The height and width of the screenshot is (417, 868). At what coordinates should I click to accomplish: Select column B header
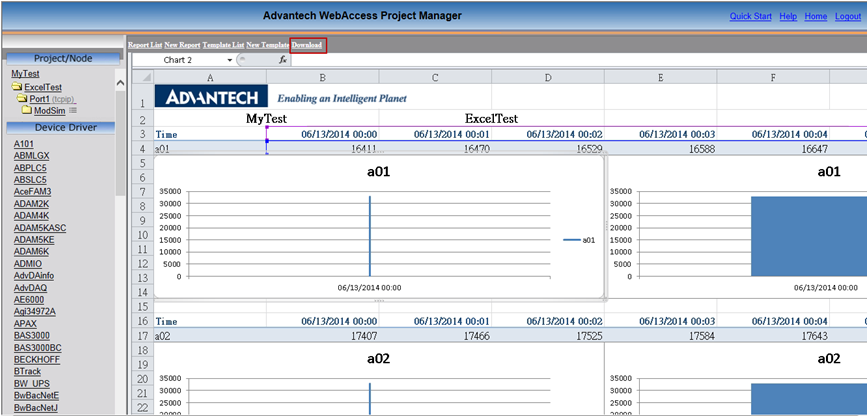(x=323, y=77)
